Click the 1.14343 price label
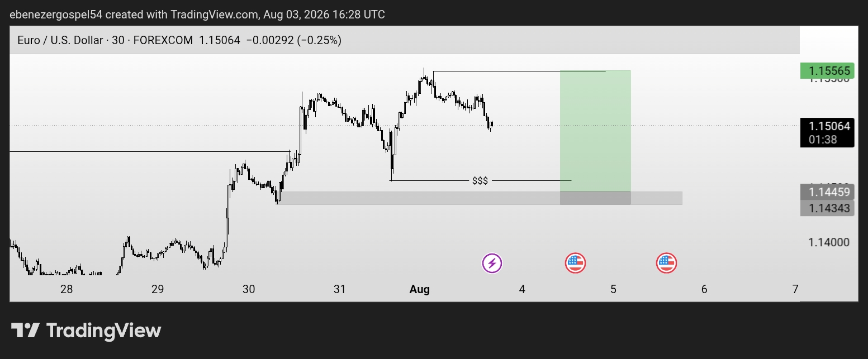 827,208
